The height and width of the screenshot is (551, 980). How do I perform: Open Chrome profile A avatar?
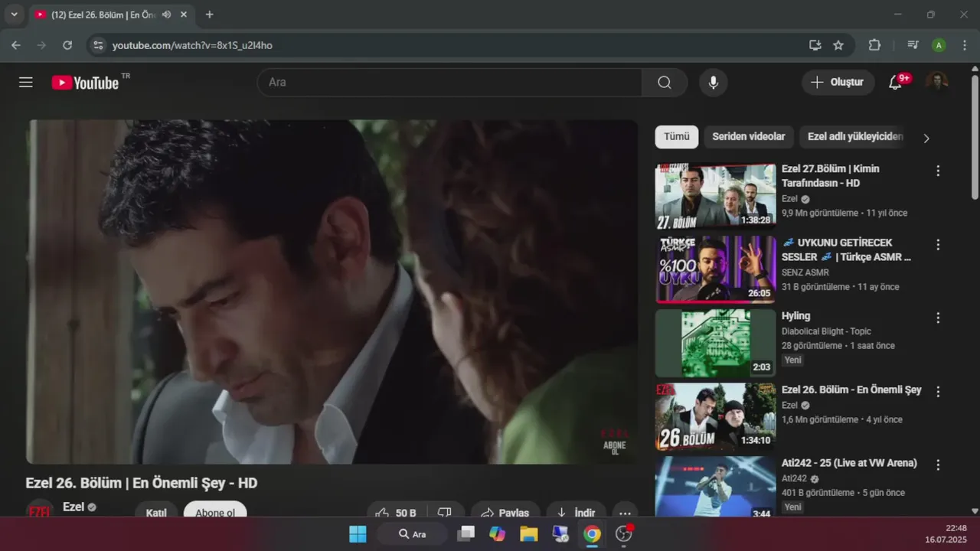pos(939,45)
